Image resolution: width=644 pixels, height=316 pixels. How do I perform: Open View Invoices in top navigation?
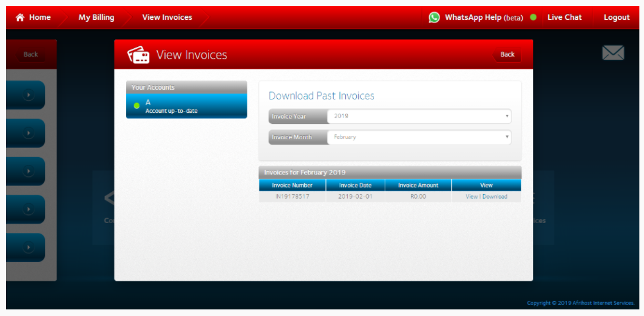click(x=167, y=18)
